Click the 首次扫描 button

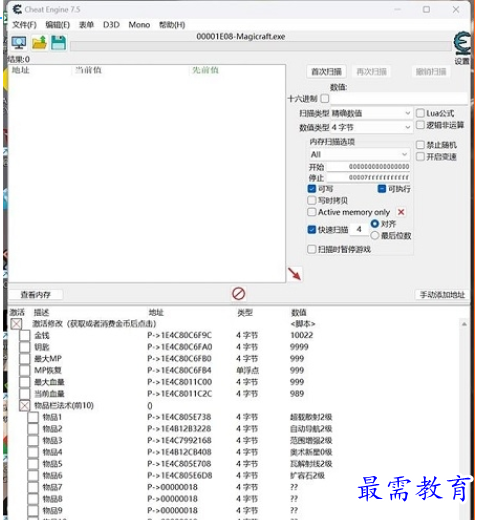tap(326, 72)
